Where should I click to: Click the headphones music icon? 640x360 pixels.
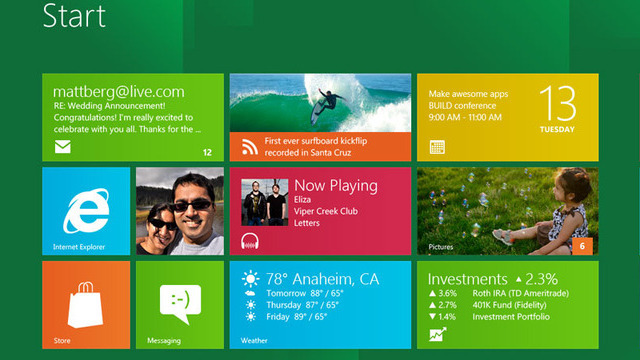tap(249, 241)
